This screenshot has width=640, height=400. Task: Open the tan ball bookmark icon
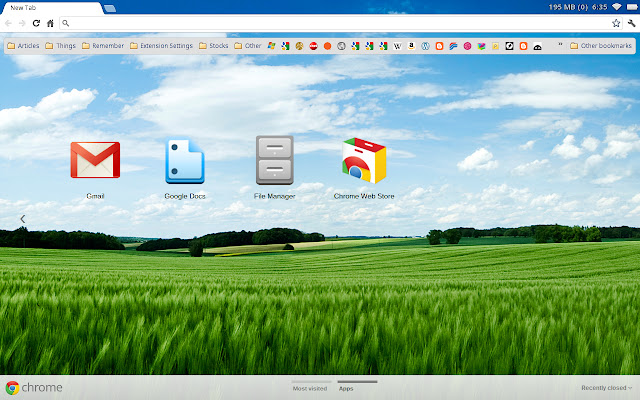point(299,46)
